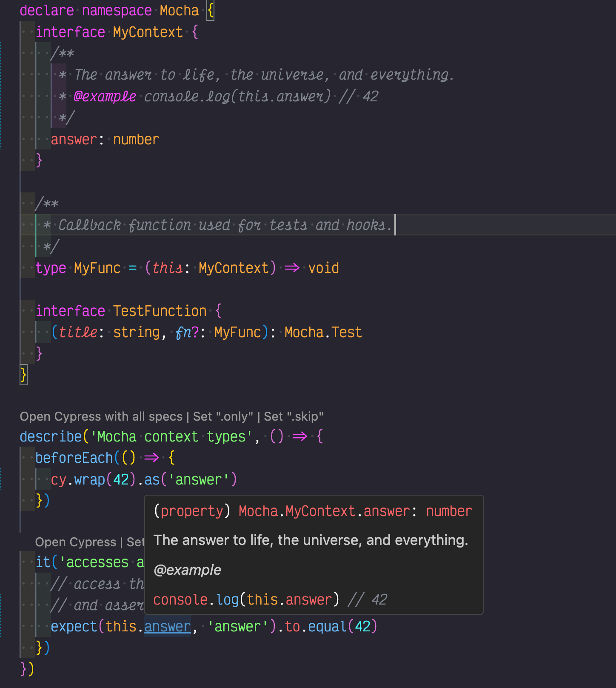The height and width of the screenshot is (688, 616).
Task: Click 'string' type in the TestFunction signature
Action: (136, 333)
